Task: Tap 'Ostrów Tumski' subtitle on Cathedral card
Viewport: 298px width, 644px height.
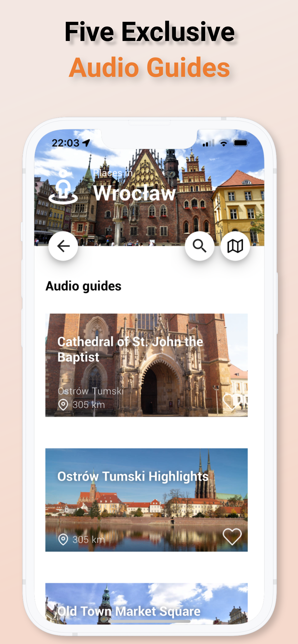Action: (x=91, y=391)
